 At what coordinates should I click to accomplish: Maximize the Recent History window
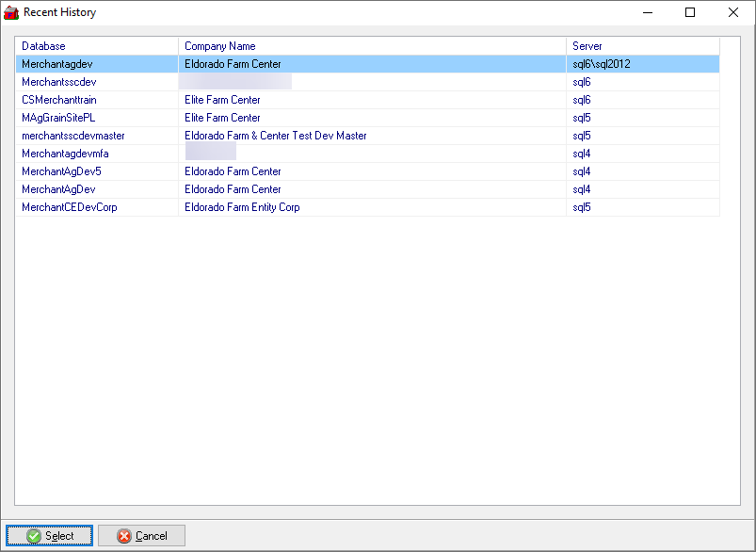point(690,13)
